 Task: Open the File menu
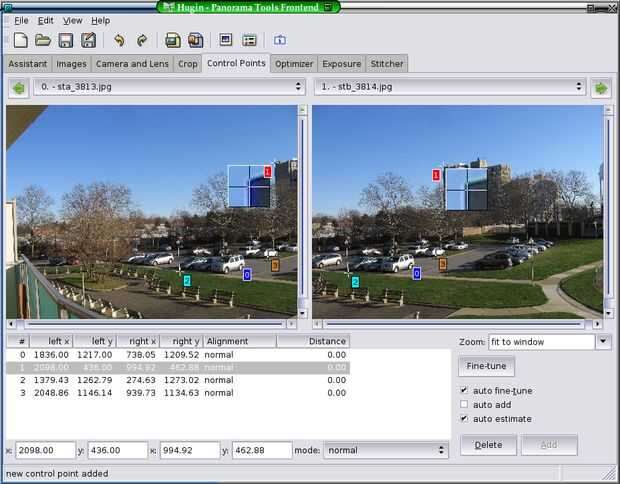pos(21,21)
